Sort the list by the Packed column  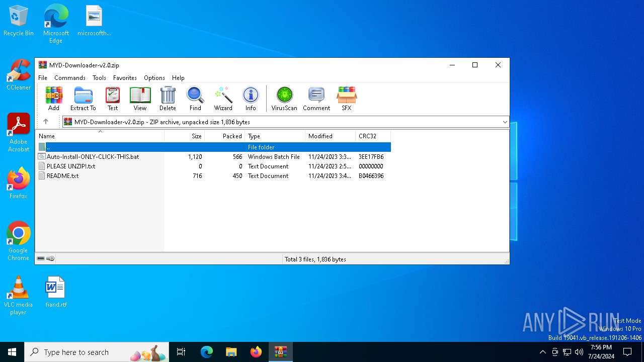[x=225, y=136]
